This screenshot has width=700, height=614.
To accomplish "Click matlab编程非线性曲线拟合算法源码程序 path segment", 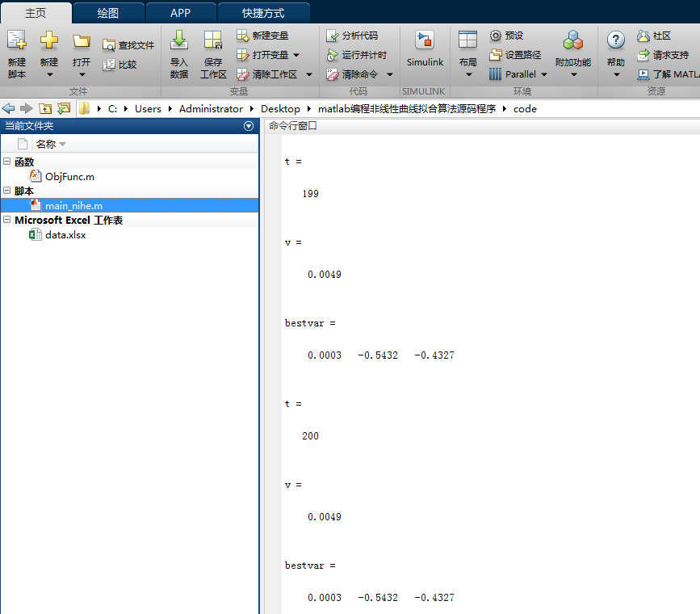I will tap(407, 108).
